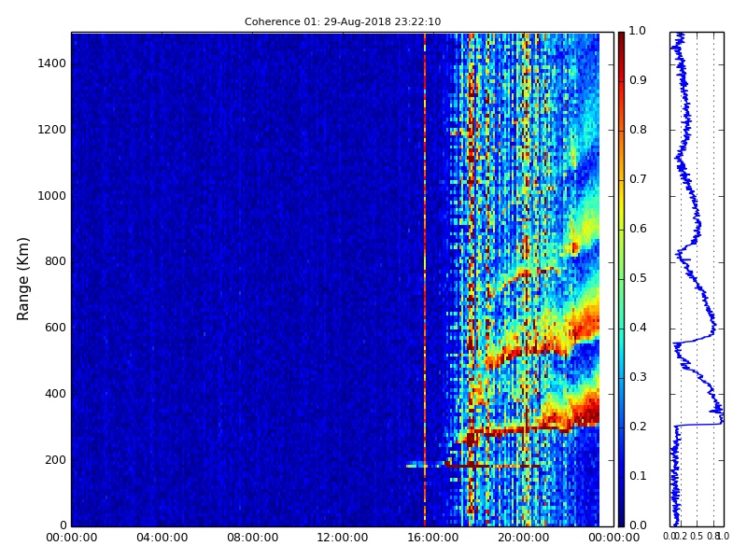Click the "1000" range tick label

(52, 196)
